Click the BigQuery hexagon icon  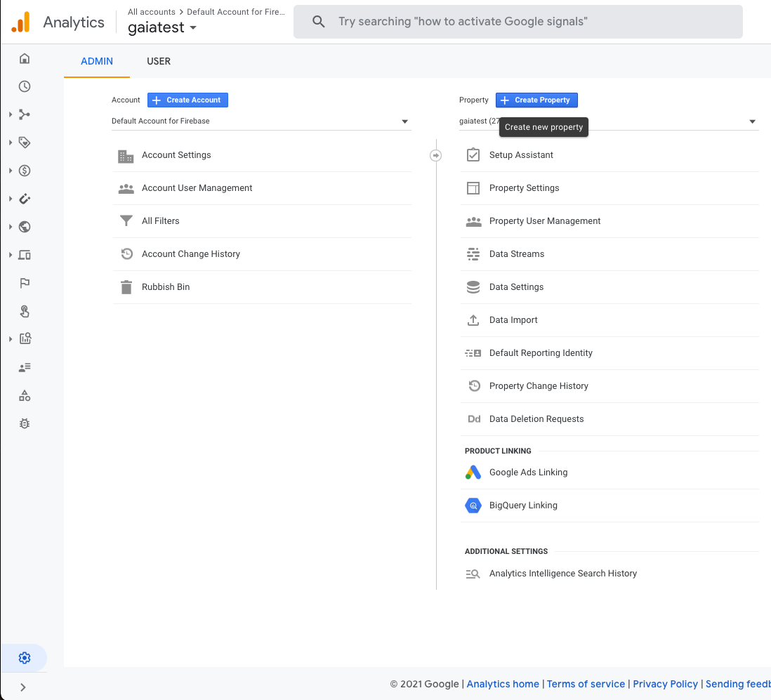coord(473,506)
